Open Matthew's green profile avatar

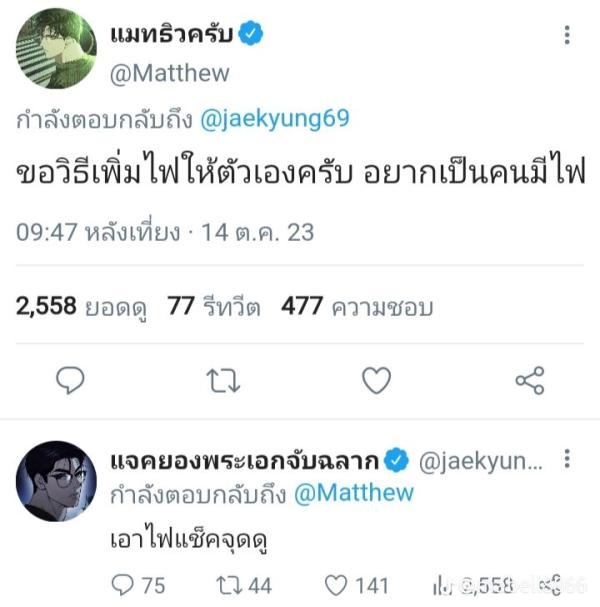(57, 49)
